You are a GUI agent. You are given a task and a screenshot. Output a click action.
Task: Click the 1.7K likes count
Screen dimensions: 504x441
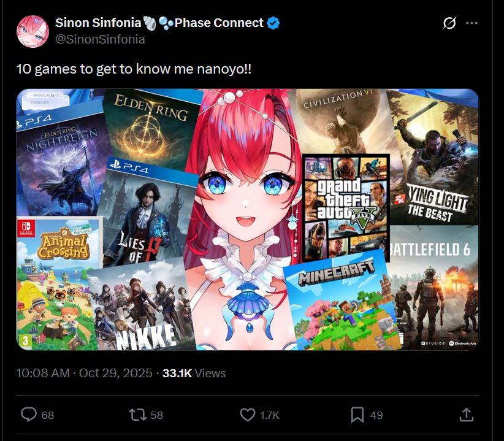tap(270, 415)
